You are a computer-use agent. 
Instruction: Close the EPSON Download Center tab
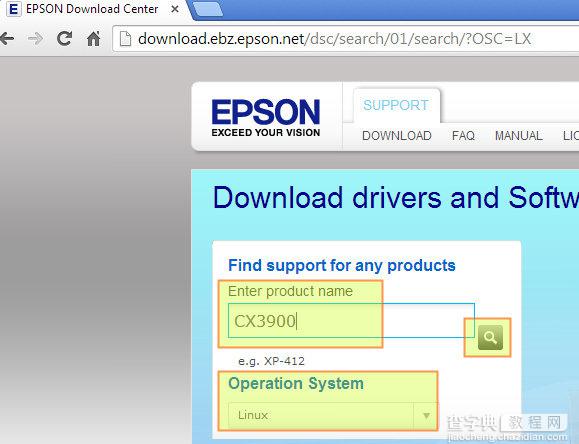coord(175,9)
